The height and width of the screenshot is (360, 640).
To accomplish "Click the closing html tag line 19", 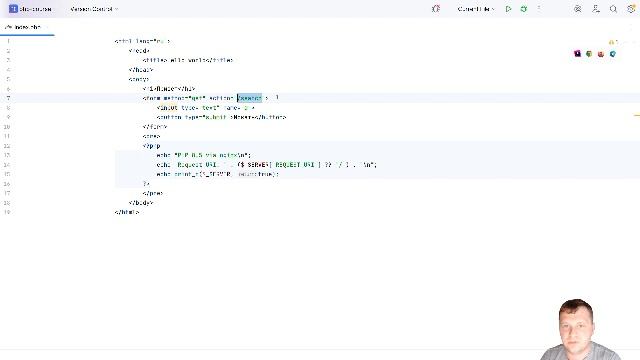I will 127,212.
